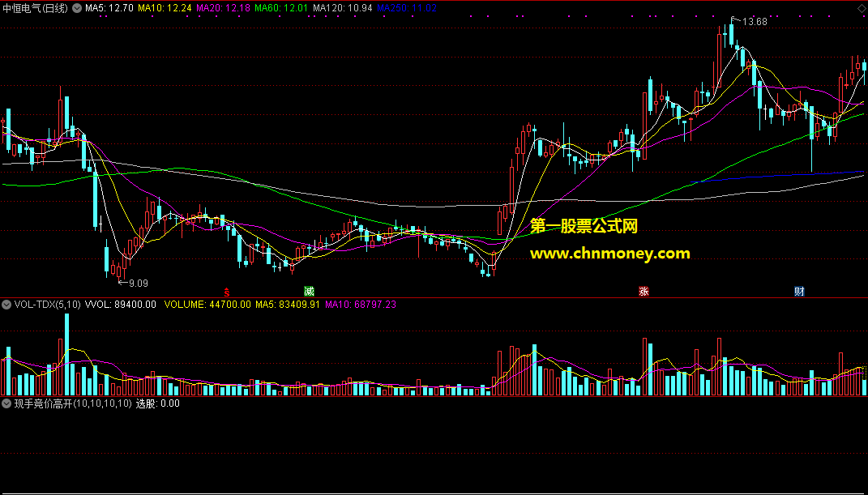
Task: Click the 现手竞价高开(10,10,10,10) indicator name
Action: (73, 403)
